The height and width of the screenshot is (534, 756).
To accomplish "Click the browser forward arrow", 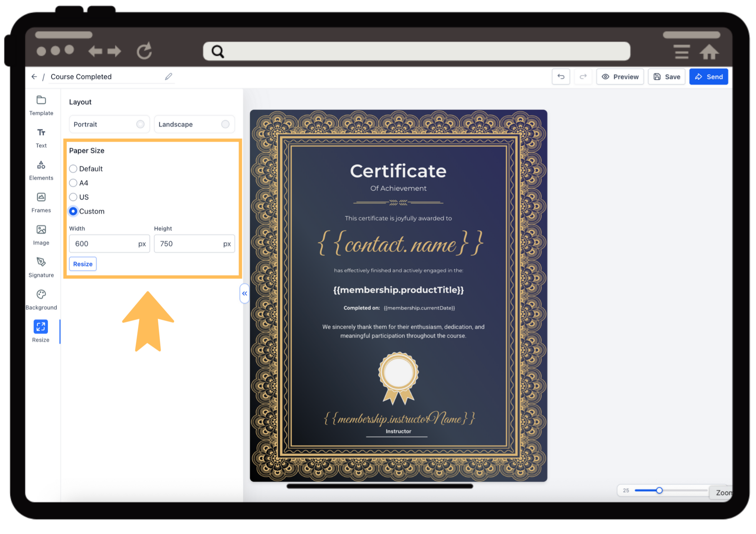I will [114, 51].
